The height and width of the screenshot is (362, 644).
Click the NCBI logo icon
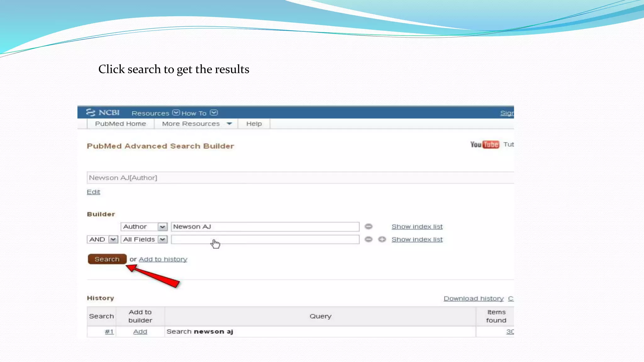coord(91,112)
